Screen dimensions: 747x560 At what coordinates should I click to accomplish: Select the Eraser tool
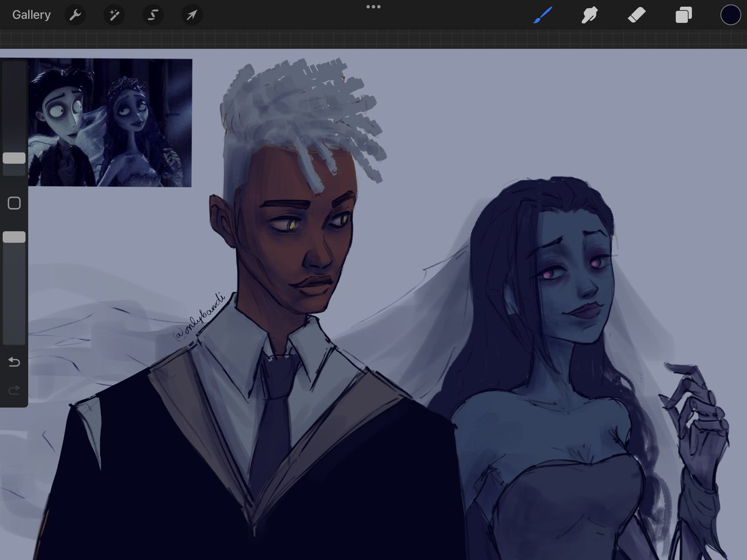tap(636, 15)
